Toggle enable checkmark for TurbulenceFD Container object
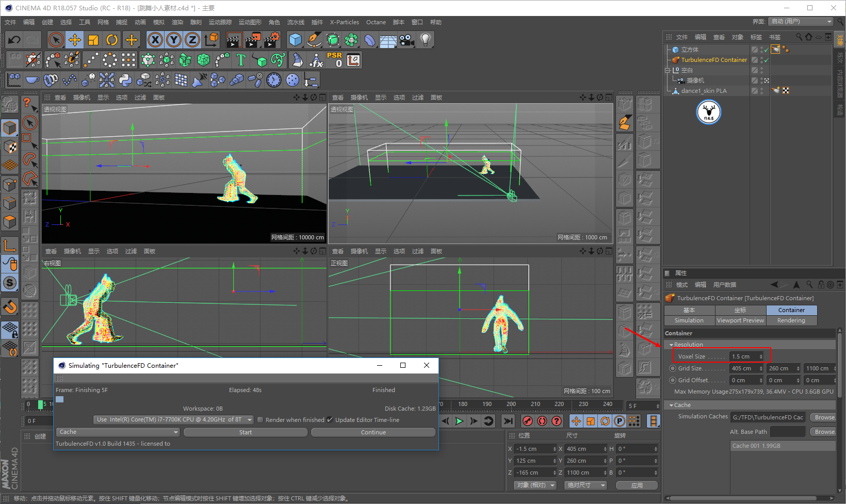 (x=767, y=60)
